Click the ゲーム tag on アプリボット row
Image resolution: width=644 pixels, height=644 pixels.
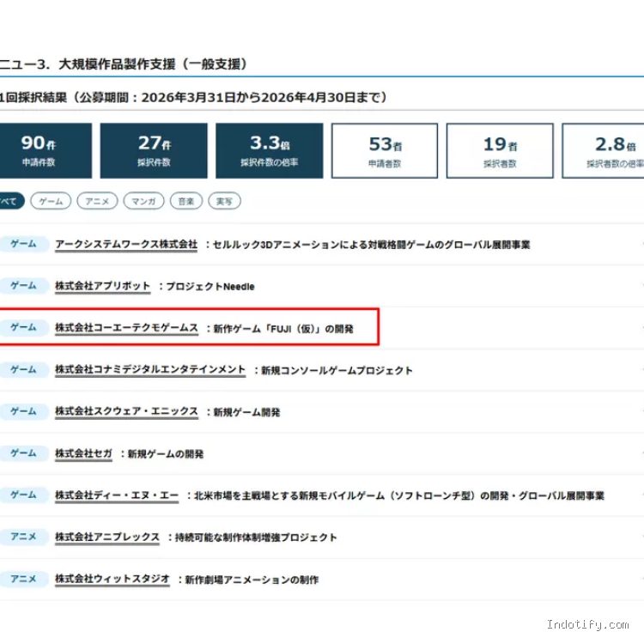tap(23, 285)
